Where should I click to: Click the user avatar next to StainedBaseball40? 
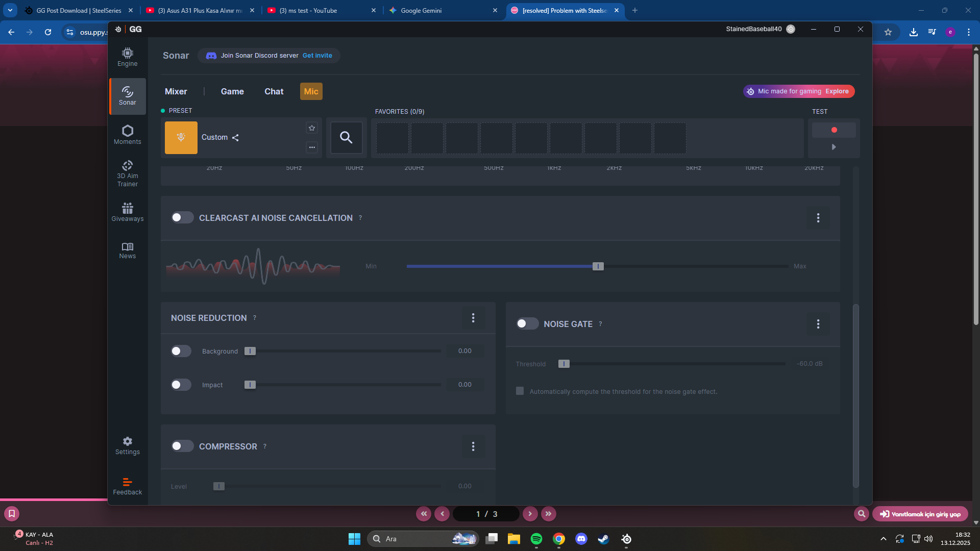coord(791,29)
